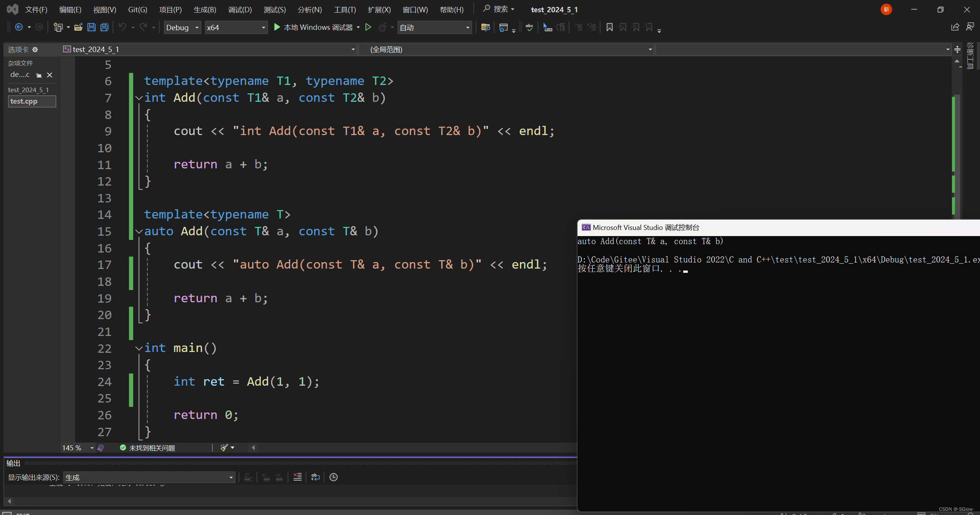Click the navigate backward arrow icon

(x=19, y=27)
